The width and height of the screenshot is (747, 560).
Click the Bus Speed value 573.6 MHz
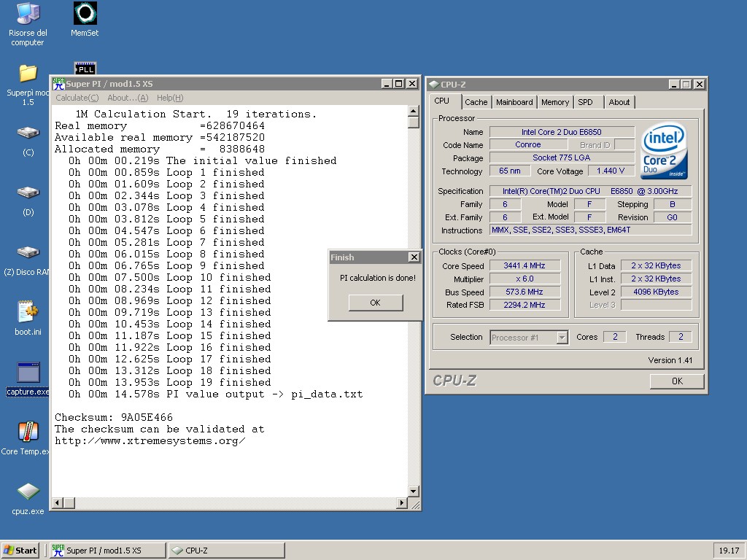click(x=525, y=292)
